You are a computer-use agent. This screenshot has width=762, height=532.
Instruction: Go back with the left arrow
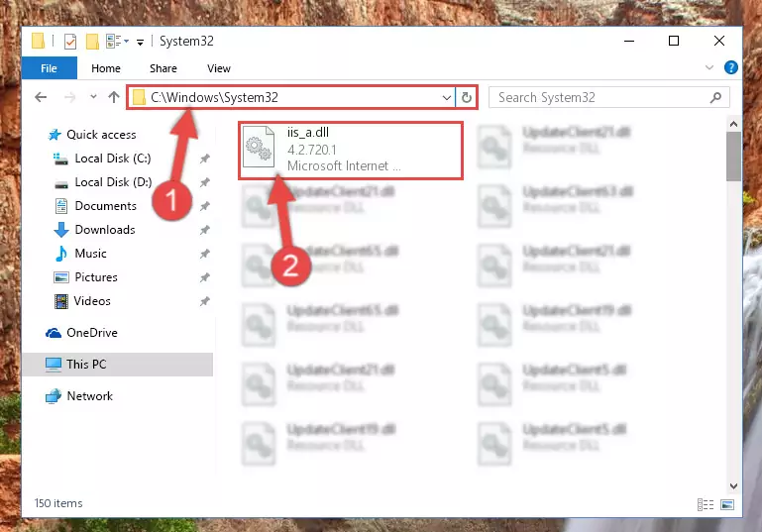point(41,98)
